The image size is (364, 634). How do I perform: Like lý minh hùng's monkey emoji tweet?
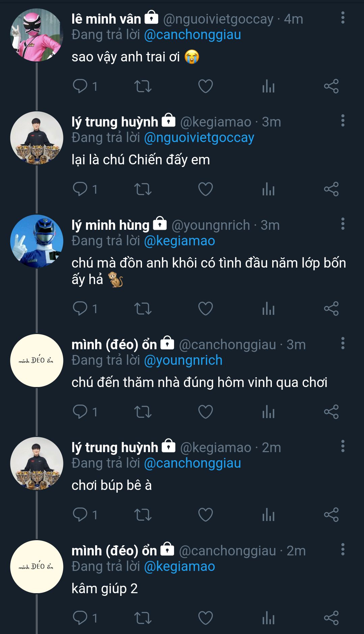(x=205, y=308)
